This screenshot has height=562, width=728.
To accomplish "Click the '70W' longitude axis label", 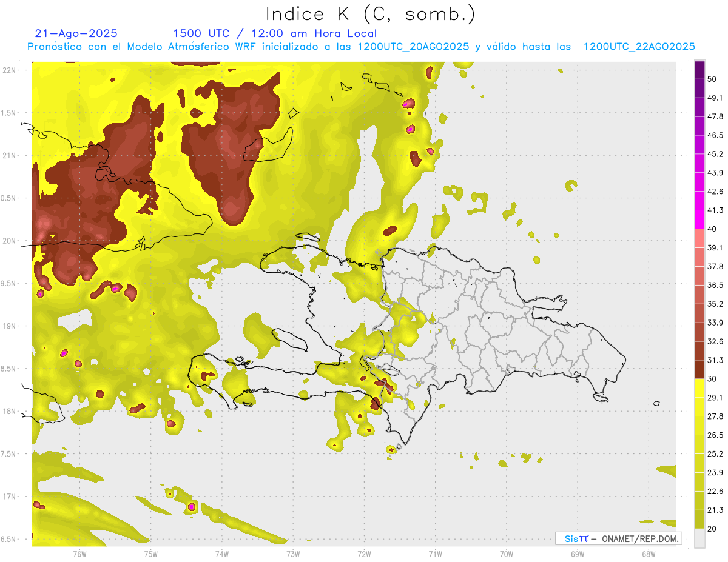I will tap(507, 553).
